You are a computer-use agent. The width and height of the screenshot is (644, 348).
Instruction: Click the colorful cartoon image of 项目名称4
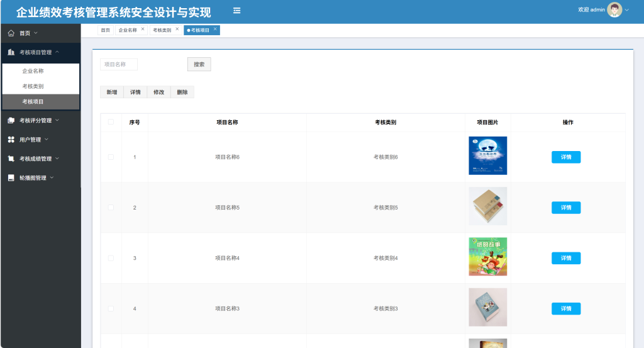488,257
